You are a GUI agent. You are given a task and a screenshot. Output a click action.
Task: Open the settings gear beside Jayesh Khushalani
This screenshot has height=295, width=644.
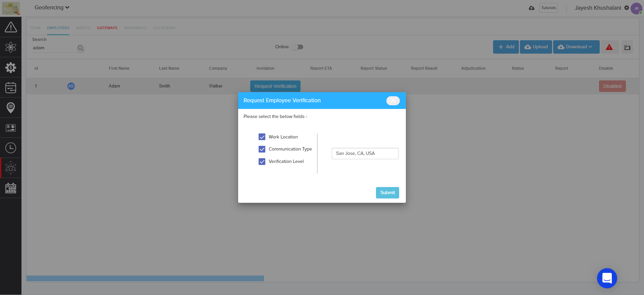pyautogui.click(x=627, y=8)
